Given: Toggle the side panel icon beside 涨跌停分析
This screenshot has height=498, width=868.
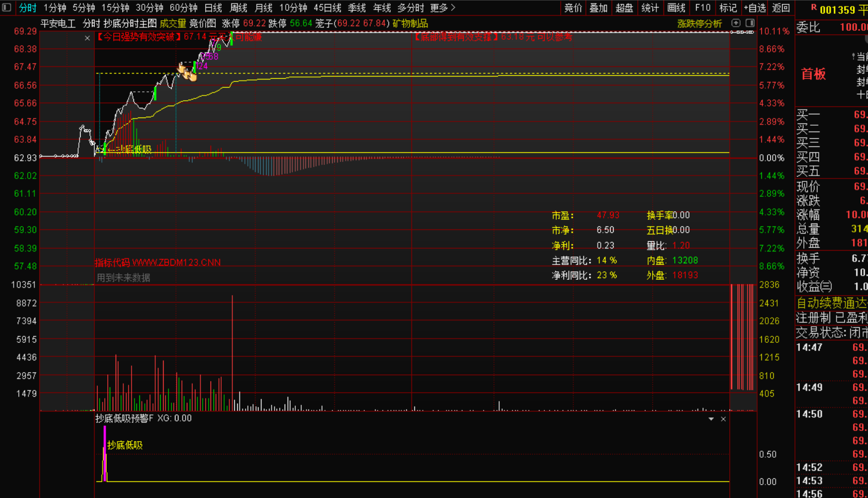Looking at the screenshot, I should [750, 23].
